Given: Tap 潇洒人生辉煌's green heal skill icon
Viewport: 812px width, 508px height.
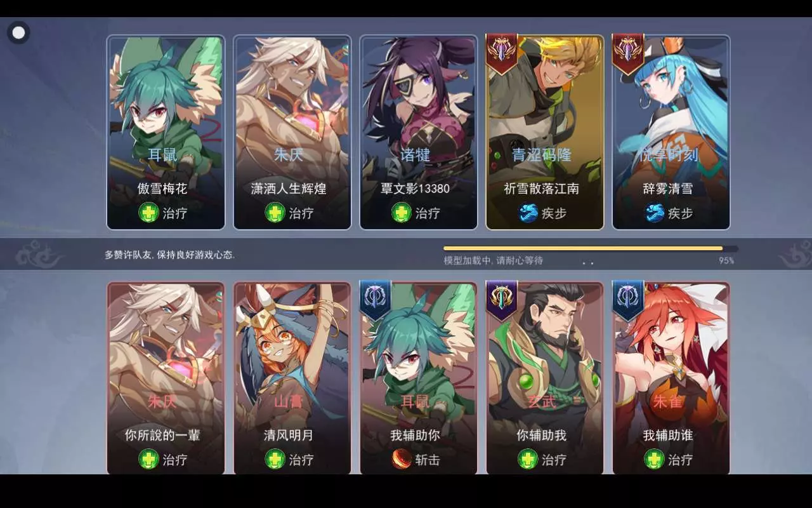Looking at the screenshot, I should [x=275, y=213].
